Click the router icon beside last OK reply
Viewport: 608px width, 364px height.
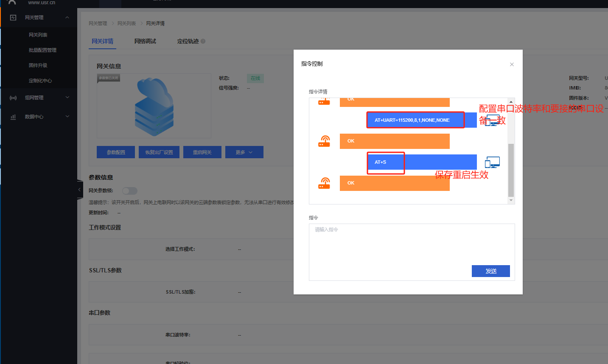(x=324, y=183)
